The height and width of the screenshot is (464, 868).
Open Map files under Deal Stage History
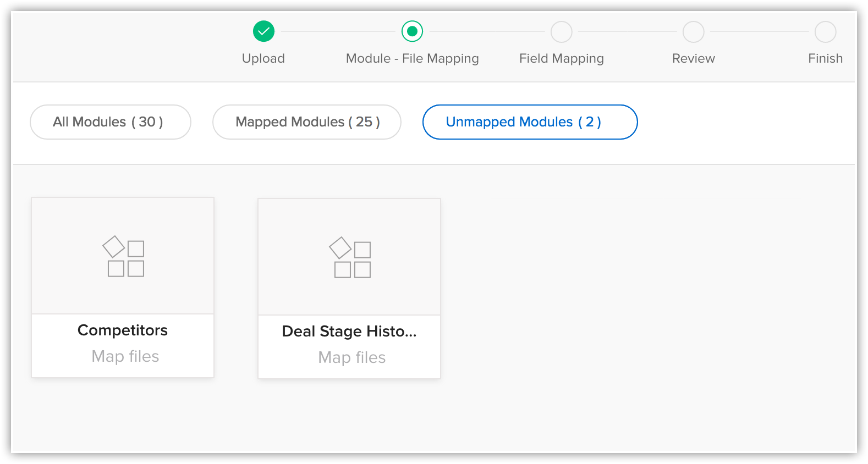coord(351,357)
